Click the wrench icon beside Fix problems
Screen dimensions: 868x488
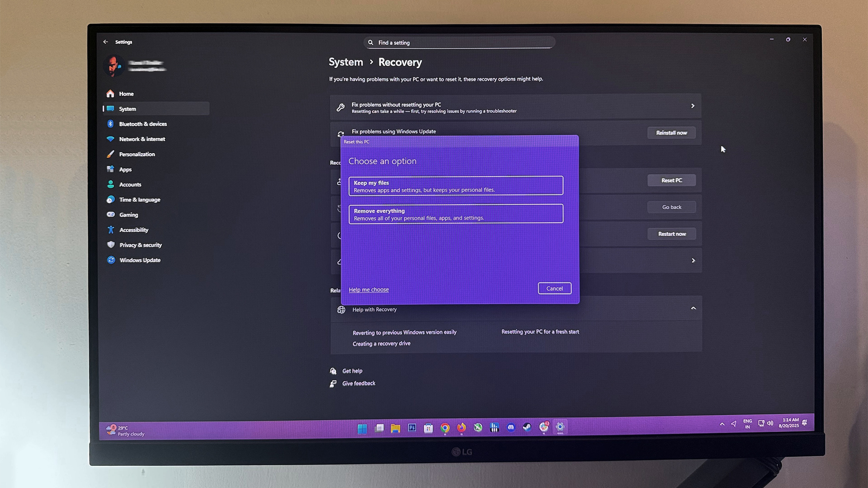pos(340,107)
